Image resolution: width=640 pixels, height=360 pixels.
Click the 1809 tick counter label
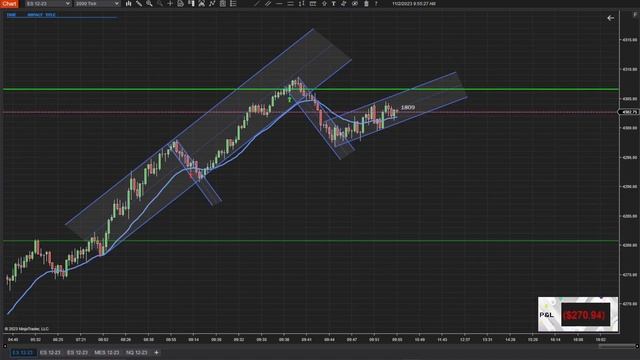tap(407, 107)
